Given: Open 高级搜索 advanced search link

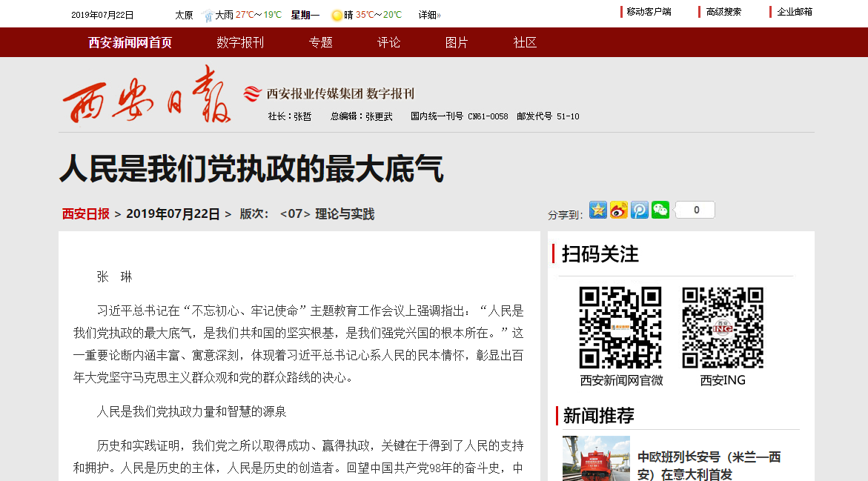Looking at the screenshot, I should pyautogui.click(x=723, y=12).
